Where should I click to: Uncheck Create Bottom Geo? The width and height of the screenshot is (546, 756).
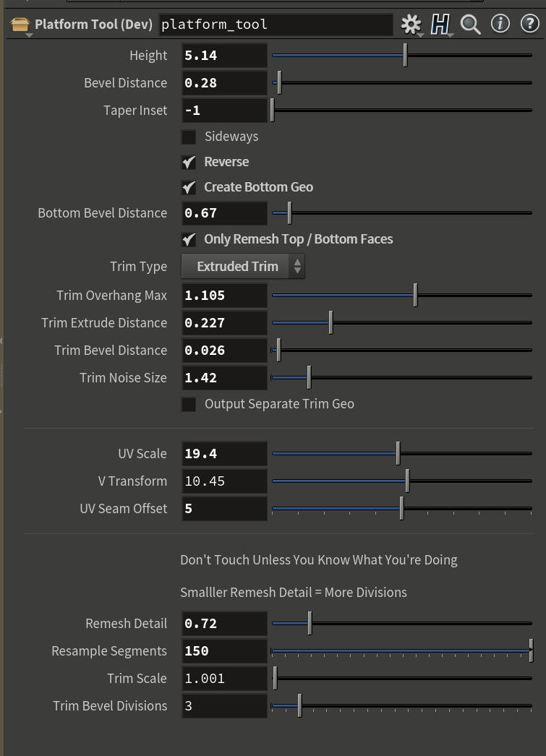pyautogui.click(x=188, y=186)
